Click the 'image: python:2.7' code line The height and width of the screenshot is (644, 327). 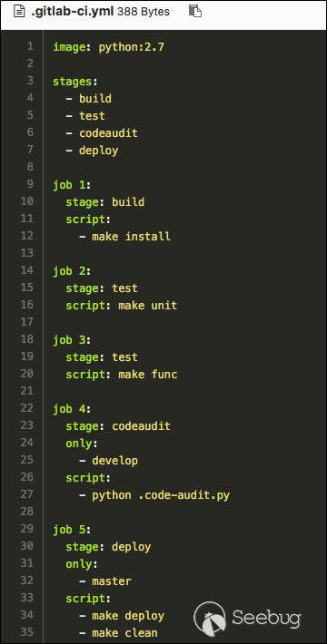(109, 47)
